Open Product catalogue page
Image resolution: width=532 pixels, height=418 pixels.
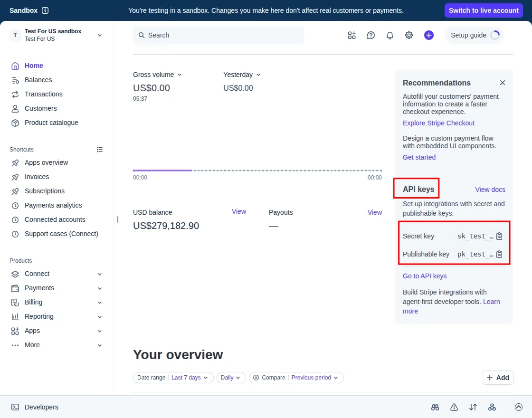click(51, 123)
